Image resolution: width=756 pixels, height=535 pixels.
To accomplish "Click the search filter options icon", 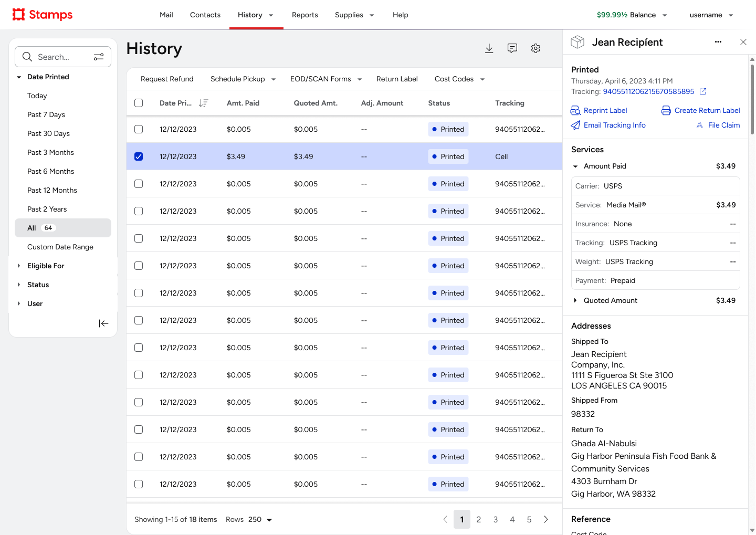I will coord(99,57).
